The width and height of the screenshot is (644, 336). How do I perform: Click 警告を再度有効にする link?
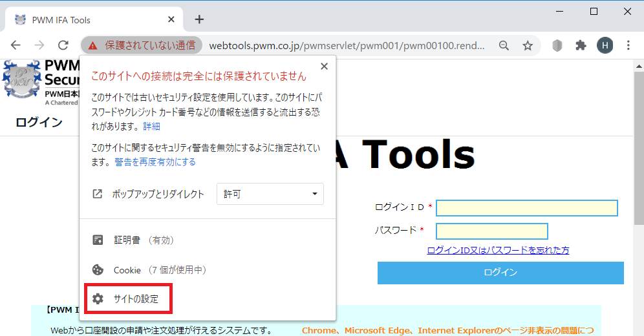tap(155, 162)
